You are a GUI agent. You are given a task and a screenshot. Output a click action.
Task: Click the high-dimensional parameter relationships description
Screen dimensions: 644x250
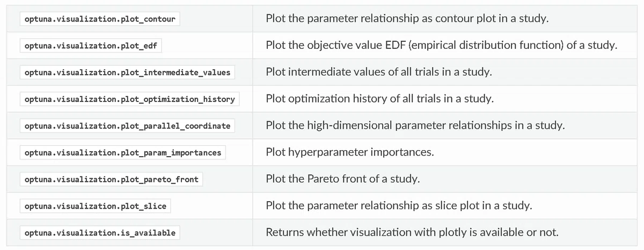pos(415,126)
